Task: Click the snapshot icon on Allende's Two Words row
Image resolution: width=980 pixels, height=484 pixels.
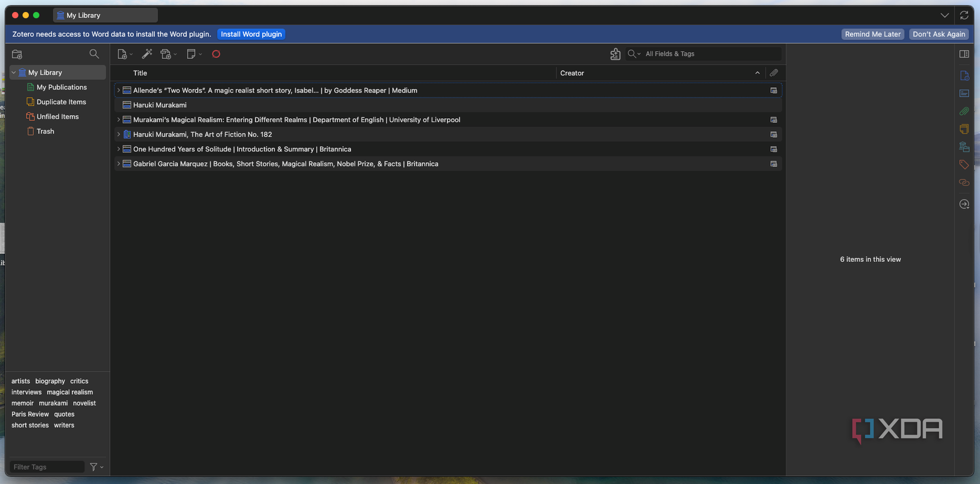Action: (773, 90)
